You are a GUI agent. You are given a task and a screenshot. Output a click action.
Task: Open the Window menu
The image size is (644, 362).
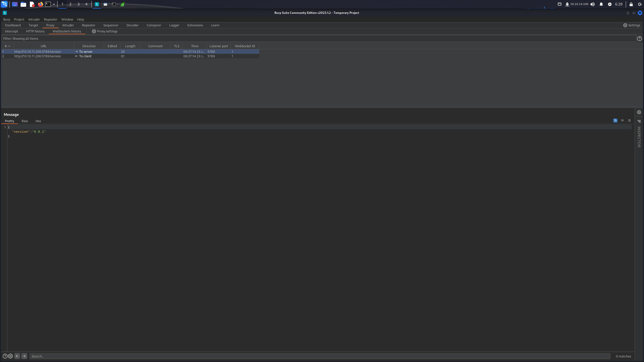[67, 19]
